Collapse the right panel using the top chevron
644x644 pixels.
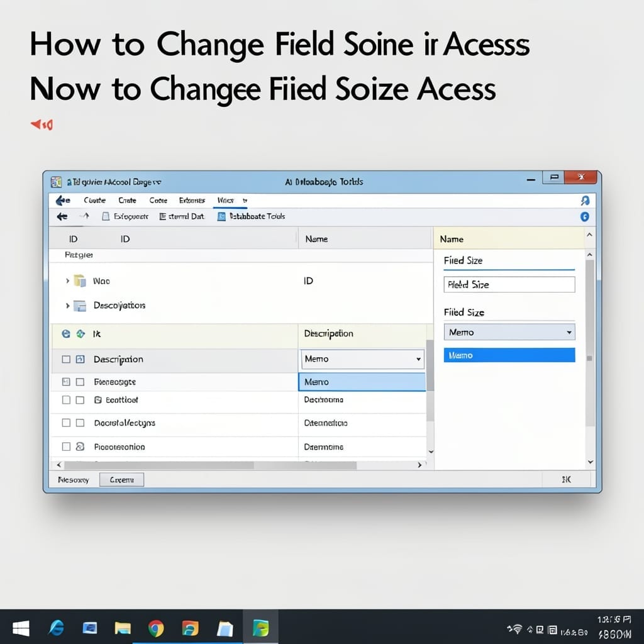[589, 235]
